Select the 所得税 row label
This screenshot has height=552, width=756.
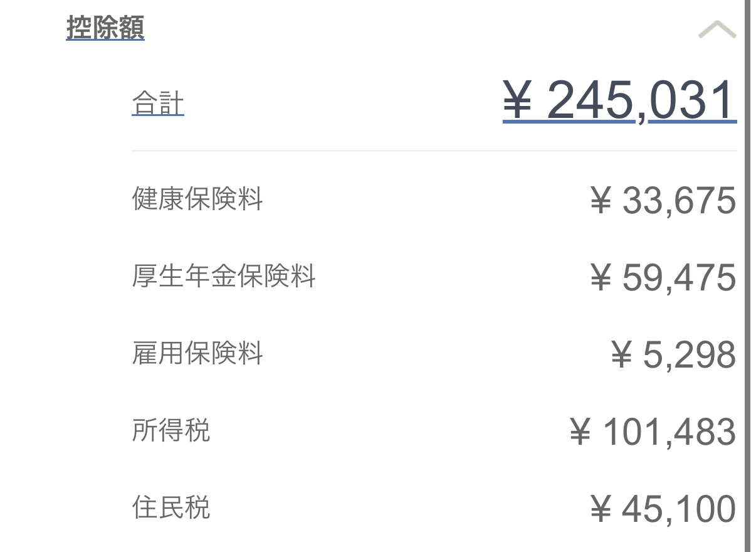[x=171, y=430]
